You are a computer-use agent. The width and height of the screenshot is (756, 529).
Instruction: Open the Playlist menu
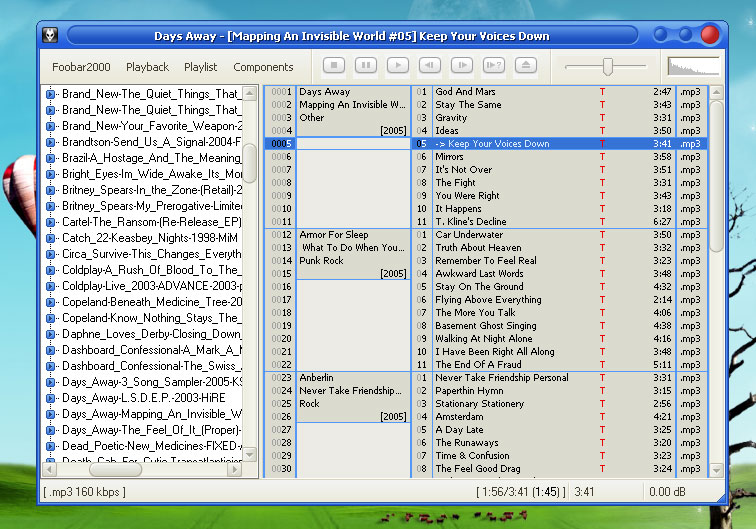point(200,67)
